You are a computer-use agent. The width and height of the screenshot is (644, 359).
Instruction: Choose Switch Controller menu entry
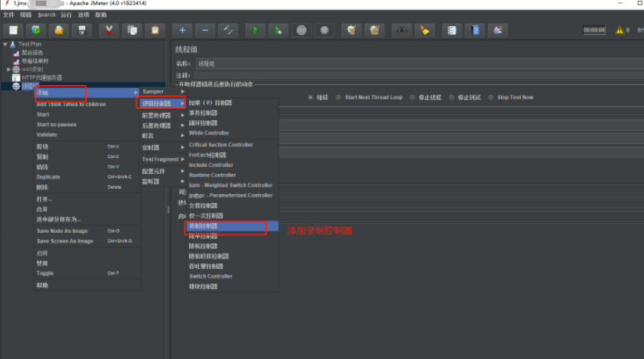click(232, 276)
